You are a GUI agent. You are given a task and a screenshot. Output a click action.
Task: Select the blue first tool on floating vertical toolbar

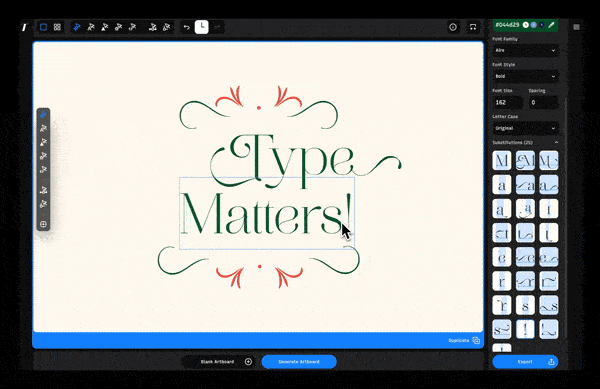[43, 115]
